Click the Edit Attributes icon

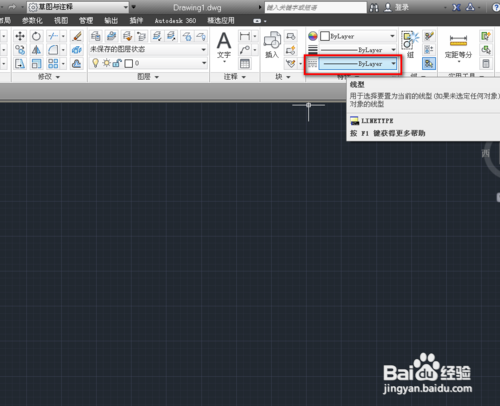291,63
